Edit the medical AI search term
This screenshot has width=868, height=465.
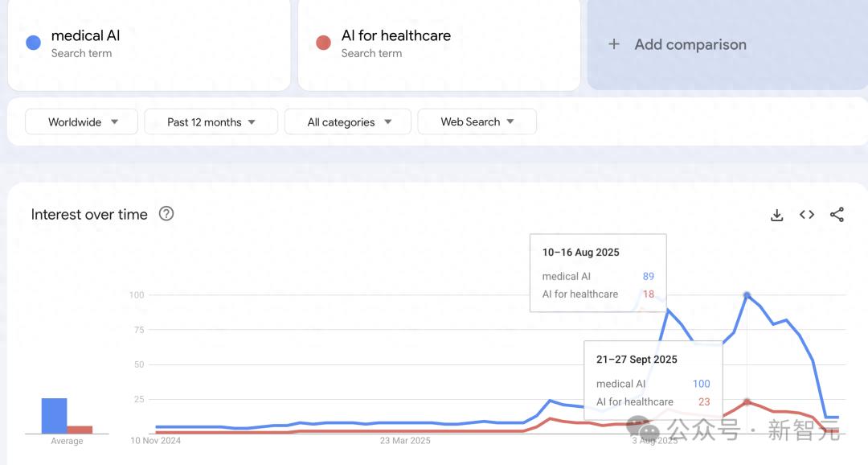click(x=149, y=44)
